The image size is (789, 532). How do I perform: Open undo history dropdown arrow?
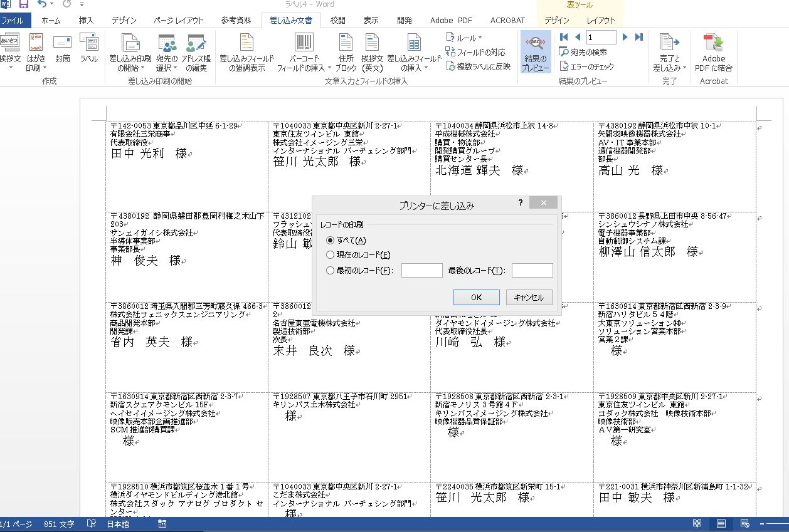(51, 4)
